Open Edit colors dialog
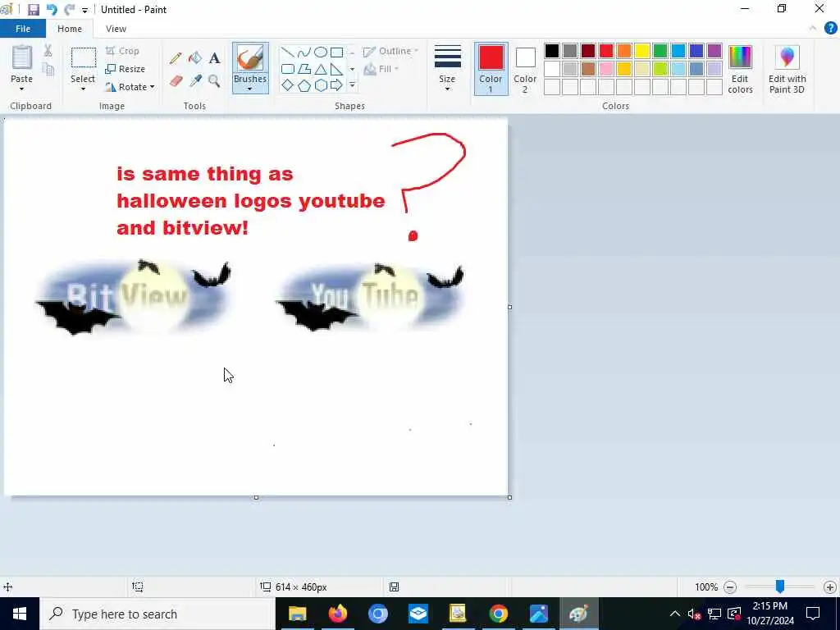The image size is (840, 630). pyautogui.click(x=741, y=69)
